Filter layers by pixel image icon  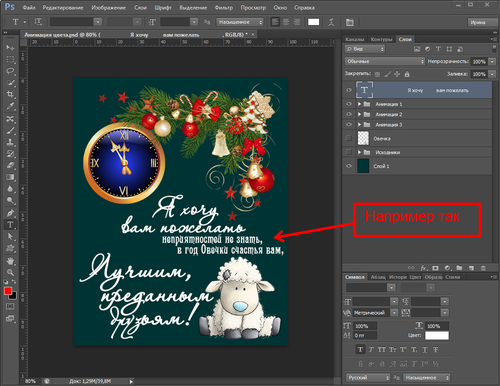[417, 49]
